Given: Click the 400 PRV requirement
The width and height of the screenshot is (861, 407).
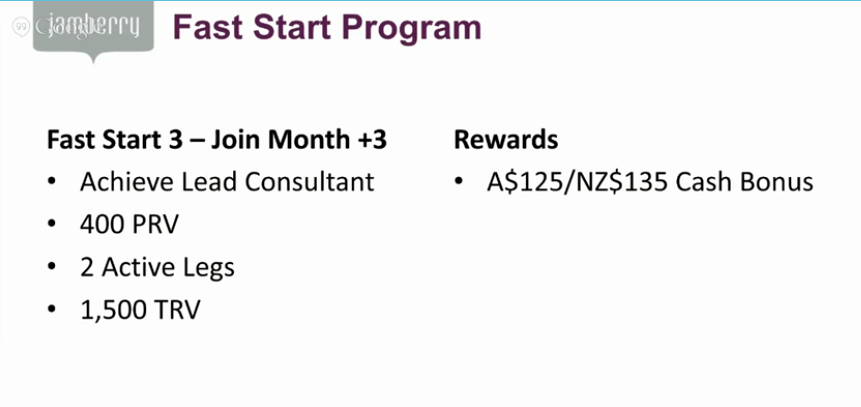Looking at the screenshot, I should (x=129, y=225).
